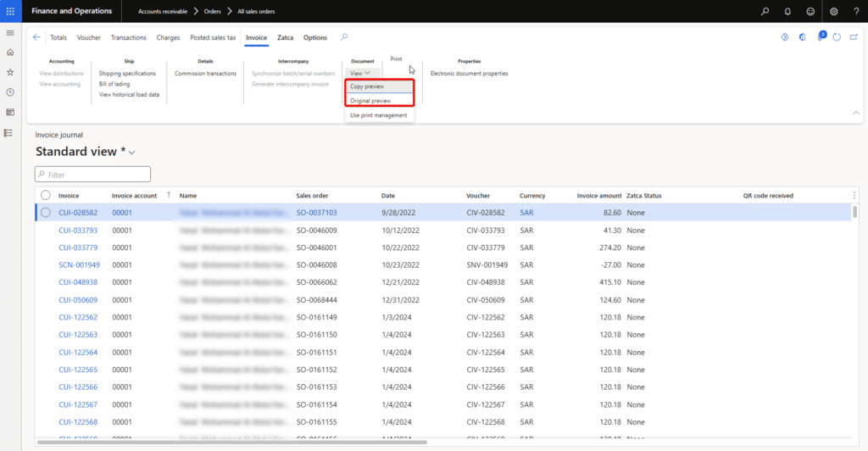Open form in new window icon
The image size is (868, 451).
(854, 37)
